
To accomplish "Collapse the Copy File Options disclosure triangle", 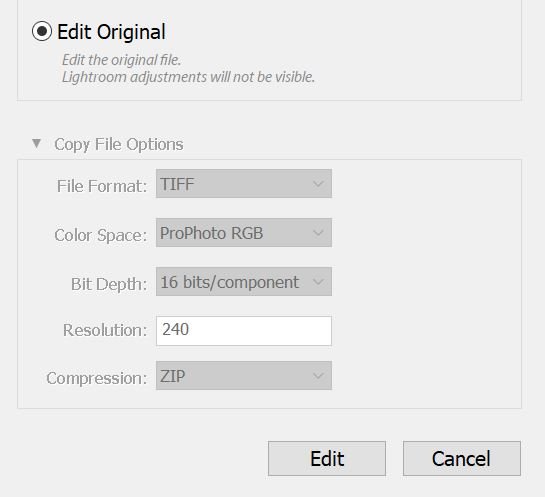I will click(36, 144).
